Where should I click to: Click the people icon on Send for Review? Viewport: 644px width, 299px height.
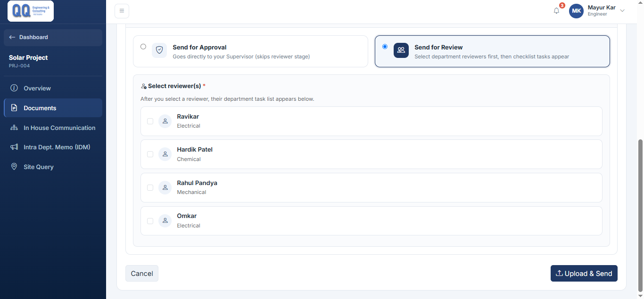(401, 50)
